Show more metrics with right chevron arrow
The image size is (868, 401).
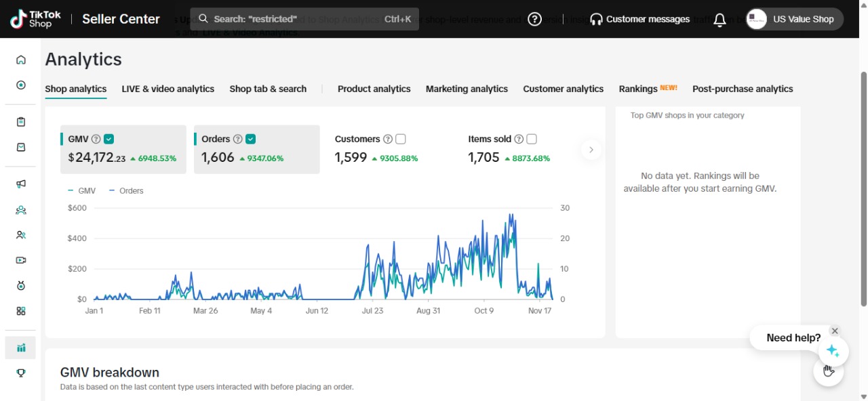tap(591, 150)
